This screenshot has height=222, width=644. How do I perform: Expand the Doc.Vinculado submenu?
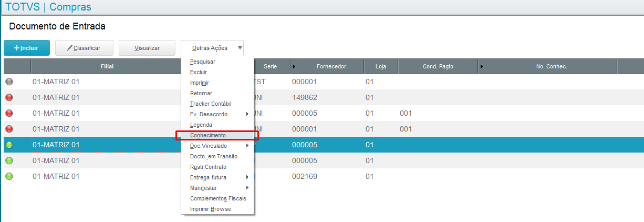pos(217,146)
